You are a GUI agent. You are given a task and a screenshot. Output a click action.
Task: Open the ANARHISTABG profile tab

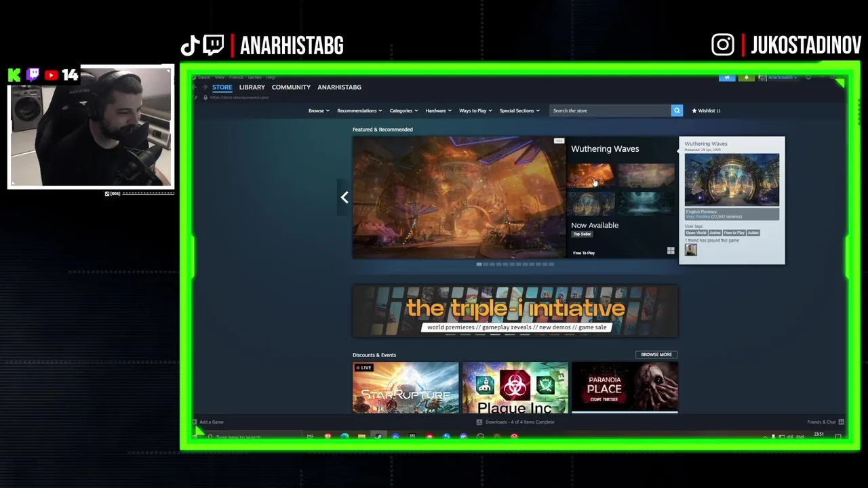tap(339, 87)
